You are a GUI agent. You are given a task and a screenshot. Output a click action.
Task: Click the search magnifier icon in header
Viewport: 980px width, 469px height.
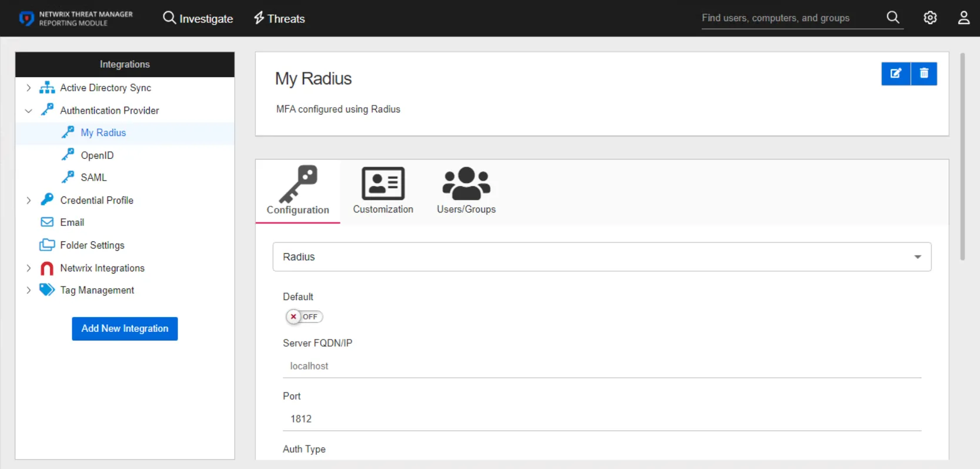[892, 18]
